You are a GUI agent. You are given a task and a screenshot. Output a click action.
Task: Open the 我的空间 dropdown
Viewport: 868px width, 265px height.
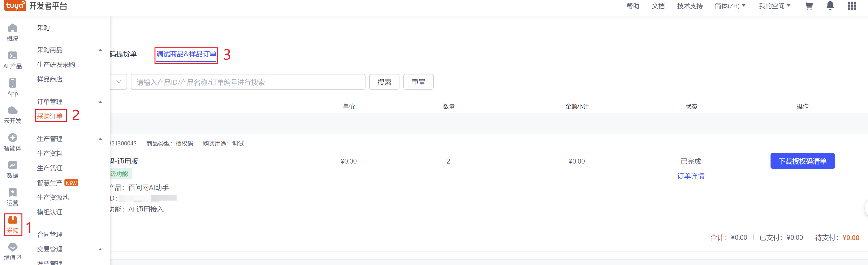774,6
